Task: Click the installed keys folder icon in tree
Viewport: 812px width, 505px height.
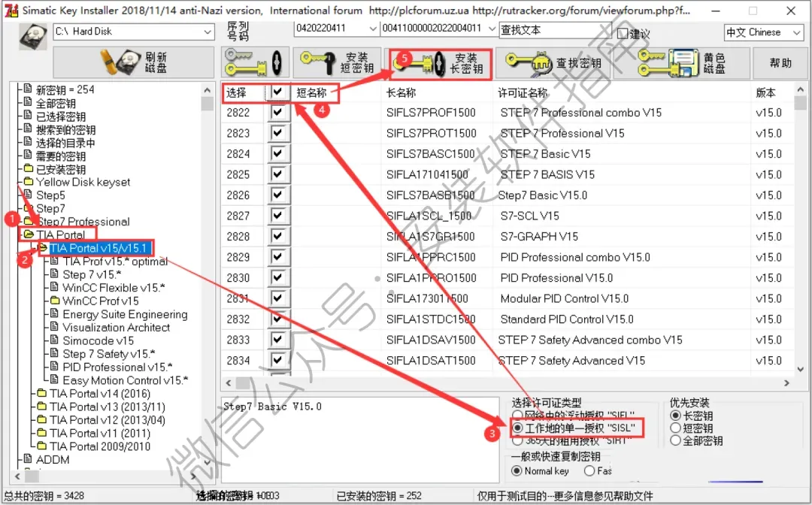Action: (29, 168)
